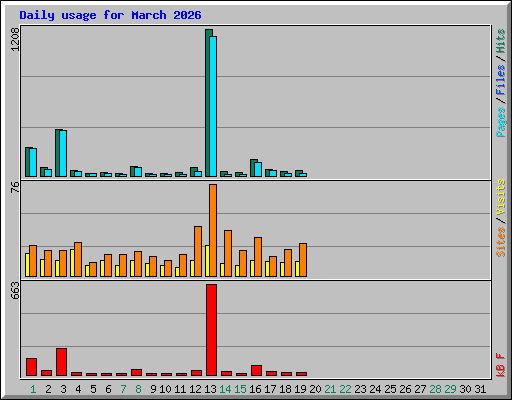This screenshot has width=512, height=400.
Task: Click the Pages legend label
Action: (x=501, y=122)
